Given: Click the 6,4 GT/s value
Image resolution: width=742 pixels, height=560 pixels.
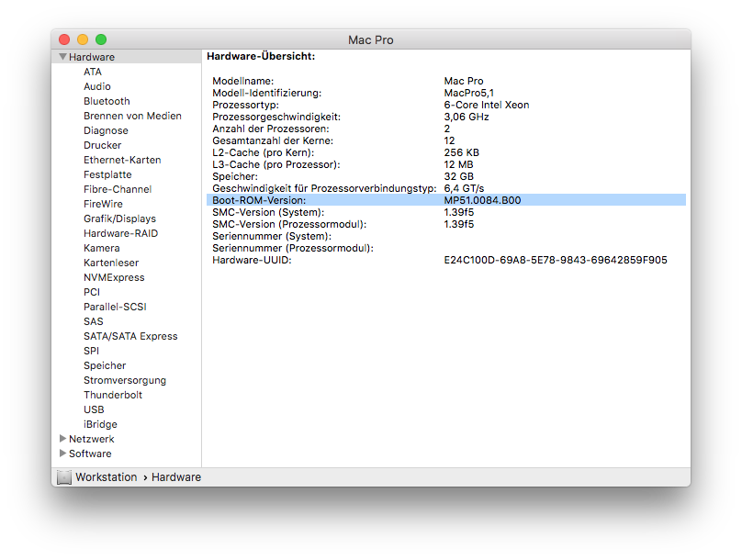Looking at the screenshot, I should [x=464, y=188].
